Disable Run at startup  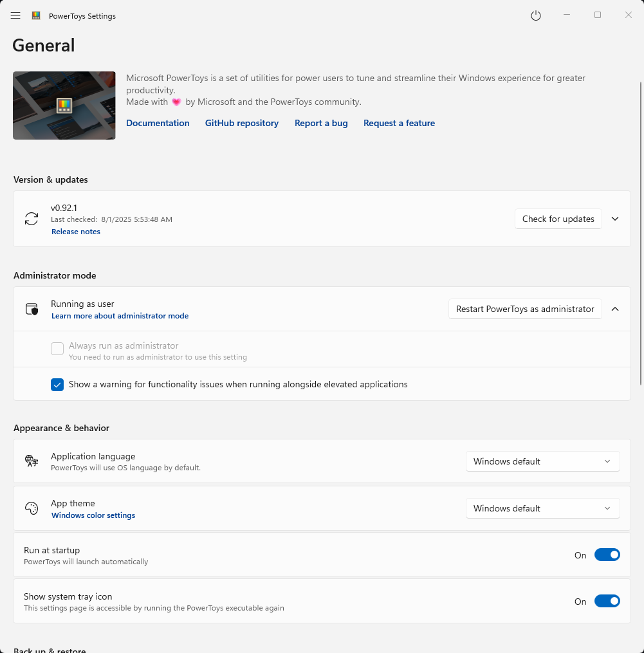(607, 555)
